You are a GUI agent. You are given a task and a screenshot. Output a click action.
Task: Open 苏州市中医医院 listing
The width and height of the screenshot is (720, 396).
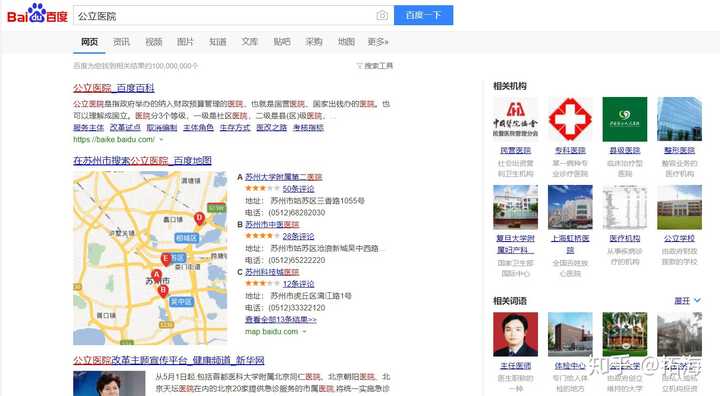[x=272, y=224]
